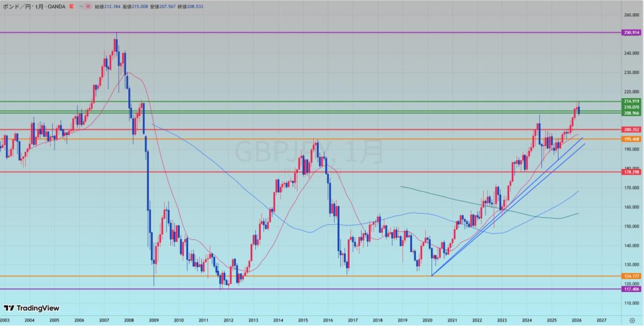The height and width of the screenshot is (326, 644).
Task: Select the purple 117.406 price label
Action: [631, 289]
